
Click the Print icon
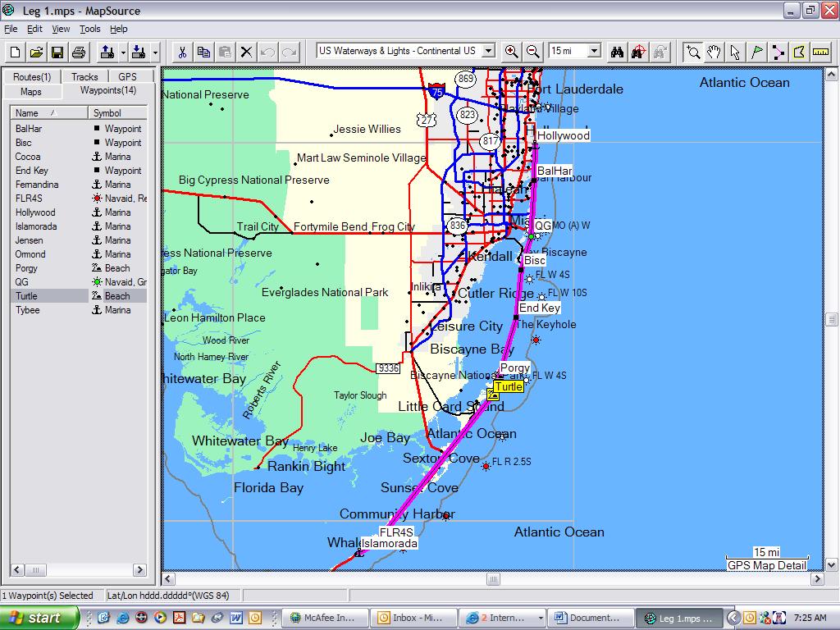79,52
